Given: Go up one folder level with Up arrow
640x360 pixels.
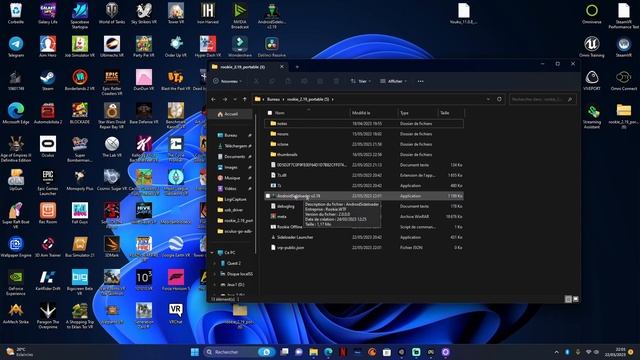Looking at the screenshot, I should tap(244, 99).
